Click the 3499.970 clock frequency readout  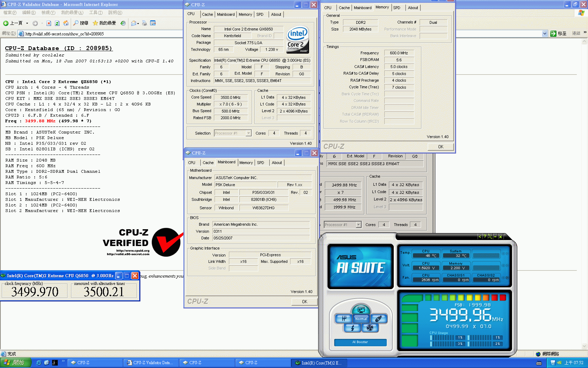coord(35,292)
